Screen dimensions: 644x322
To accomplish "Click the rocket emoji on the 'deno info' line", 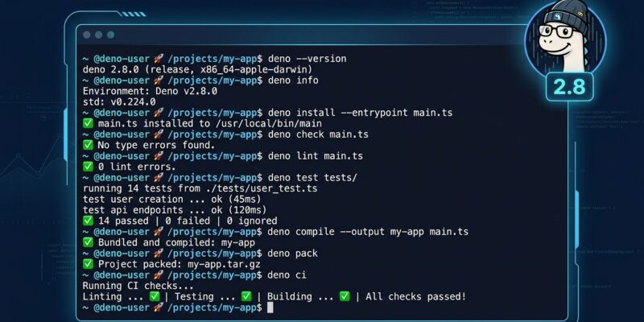I will (x=158, y=80).
